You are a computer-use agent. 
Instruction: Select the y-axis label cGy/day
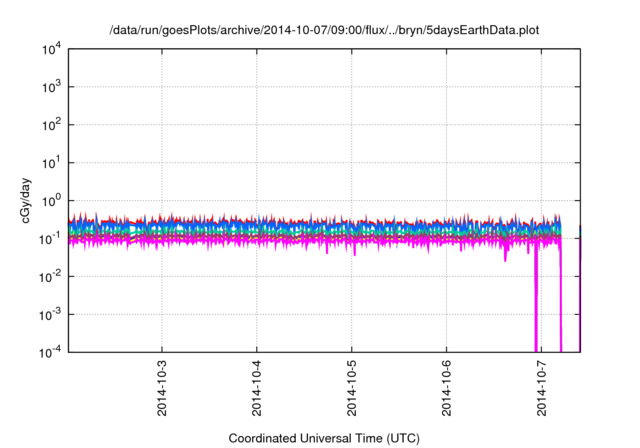25,200
